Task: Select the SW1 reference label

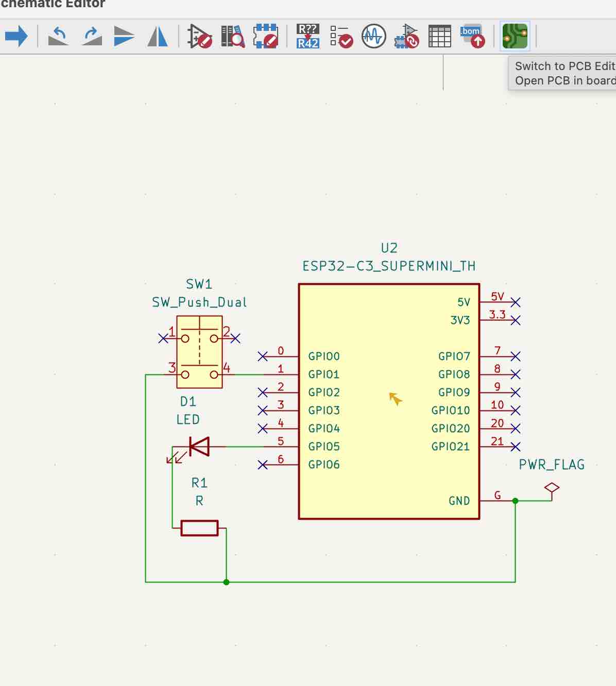Action: tap(199, 284)
